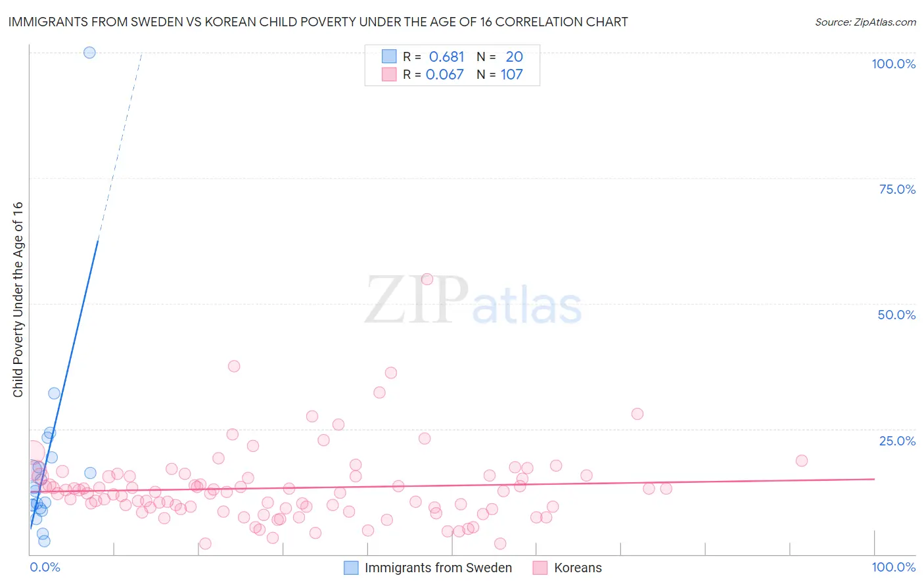The height and width of the screenshot is (586, 924).
Task: Click the ZIPatlas watermark logo
Action: tap(473, 302)
